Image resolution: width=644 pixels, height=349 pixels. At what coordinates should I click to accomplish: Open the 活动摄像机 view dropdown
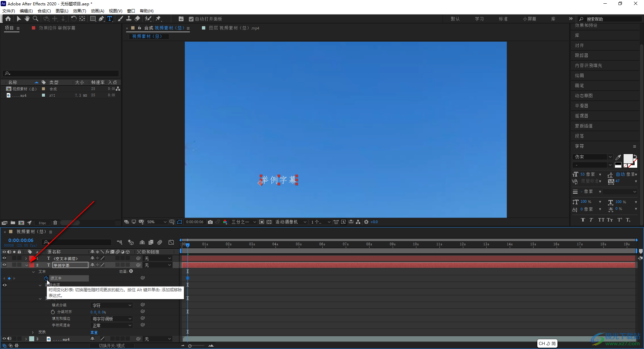[x=291, y=222]
